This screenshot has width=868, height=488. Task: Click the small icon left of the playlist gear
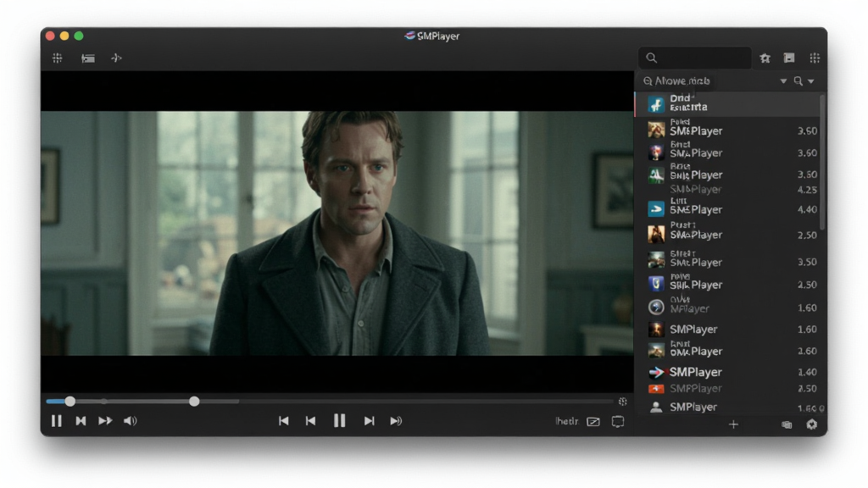coord(787,425)
